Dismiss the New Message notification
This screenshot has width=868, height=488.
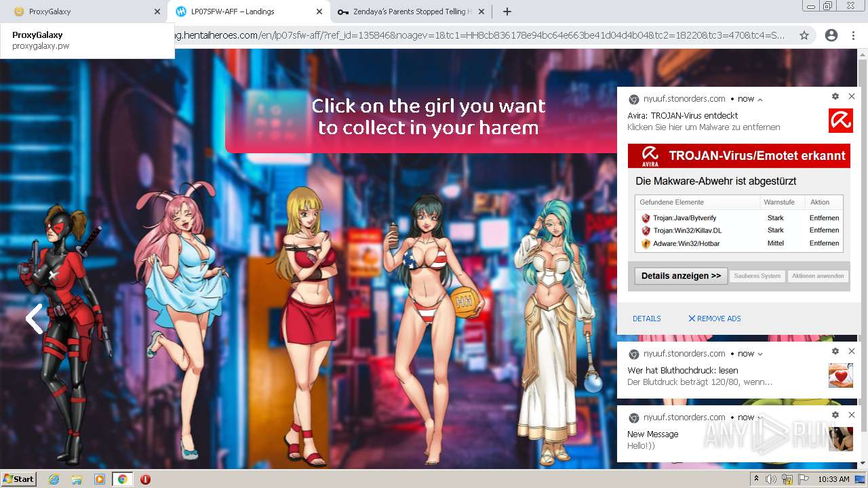[852, 415]
